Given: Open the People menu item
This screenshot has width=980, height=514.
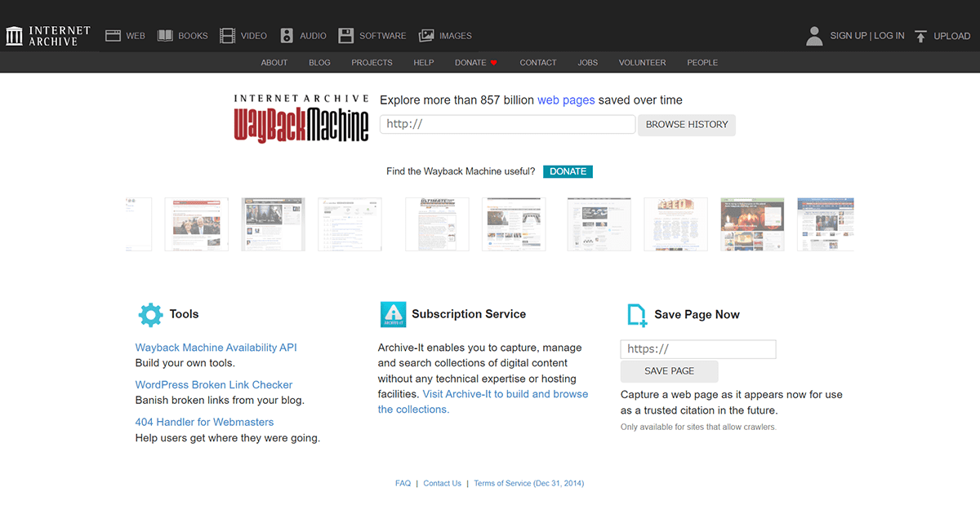Looking at the screenshot, I should click(702, 63).
